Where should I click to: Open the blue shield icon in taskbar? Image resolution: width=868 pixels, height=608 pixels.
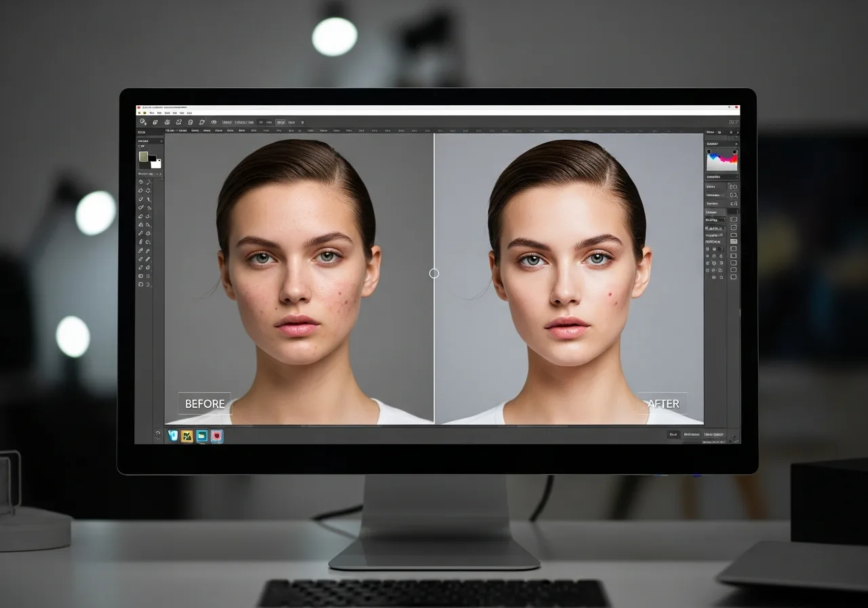173,436
